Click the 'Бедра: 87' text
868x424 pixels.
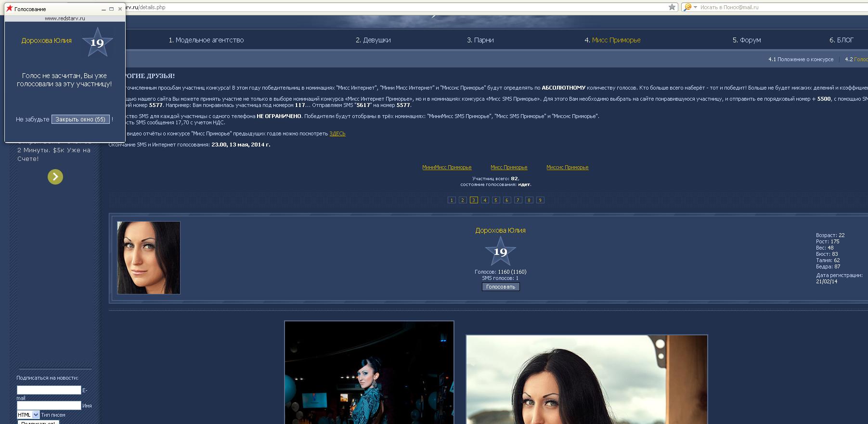[x=828, y=266]
